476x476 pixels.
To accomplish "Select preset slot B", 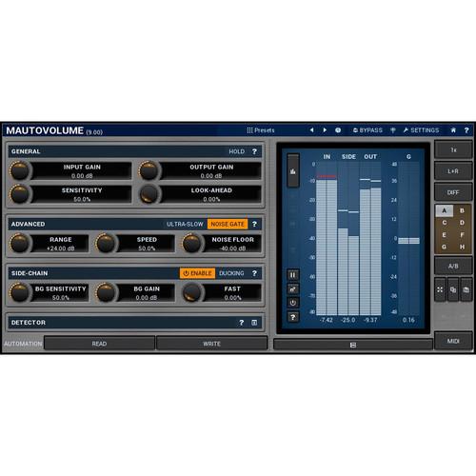I will click(462, 210).
